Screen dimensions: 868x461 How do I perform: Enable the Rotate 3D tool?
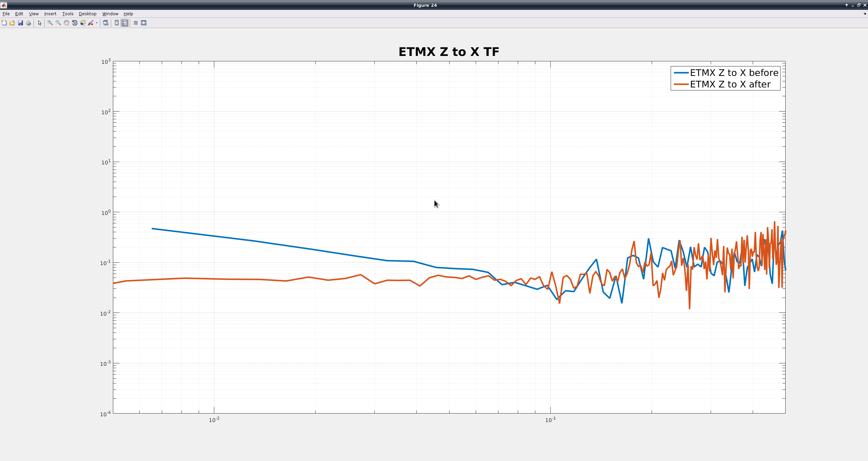tap(75, 23)
